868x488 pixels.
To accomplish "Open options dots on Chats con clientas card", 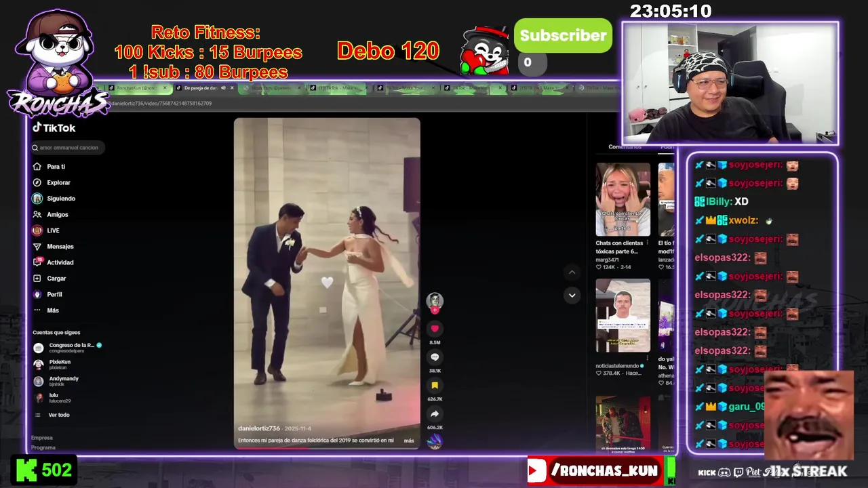I will click(x=647, y=243).
